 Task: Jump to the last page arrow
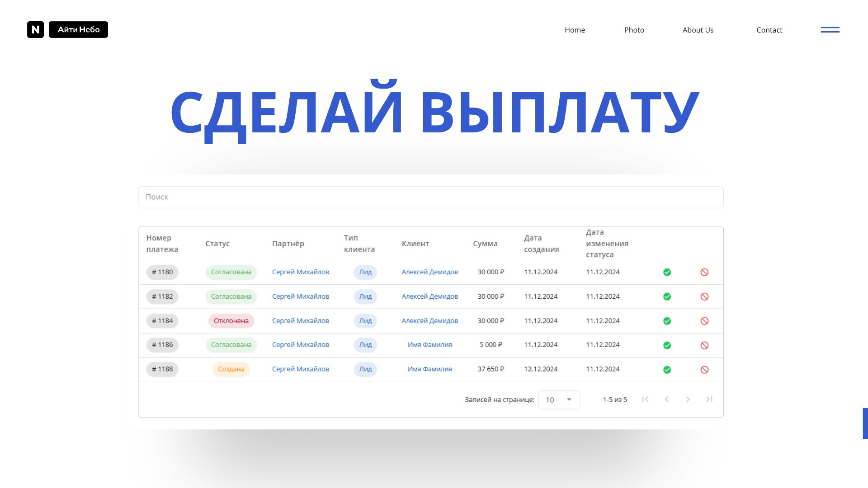point(709,399)
